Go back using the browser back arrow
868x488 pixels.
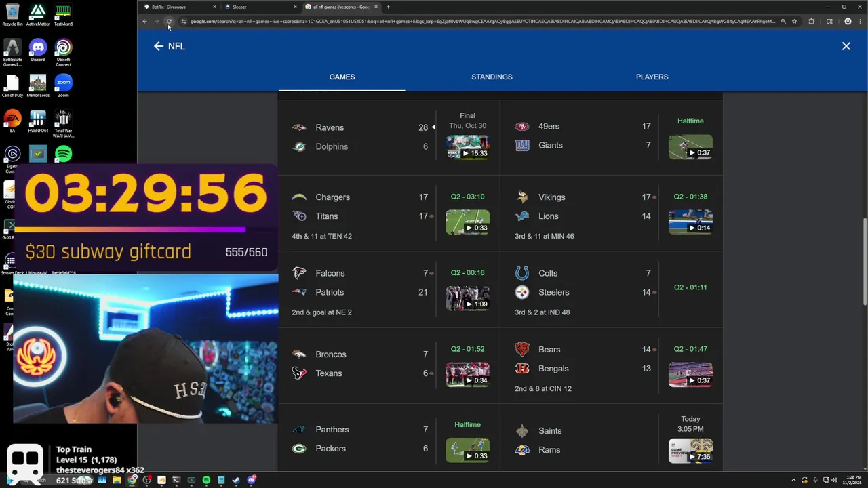[x=144, y=21]
